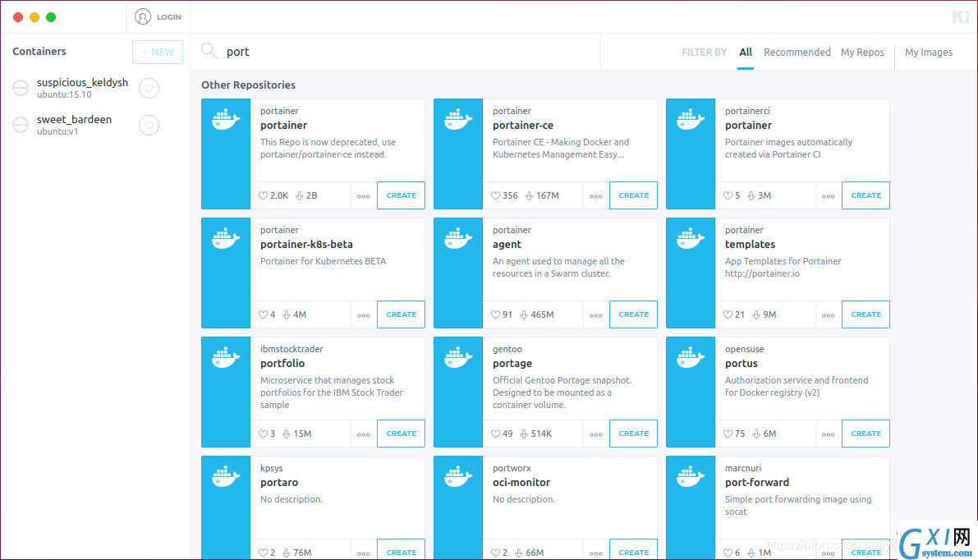
Task: Click the 'Other Repositories' heading
Action: pyautogui.click(x=248, y=85)
